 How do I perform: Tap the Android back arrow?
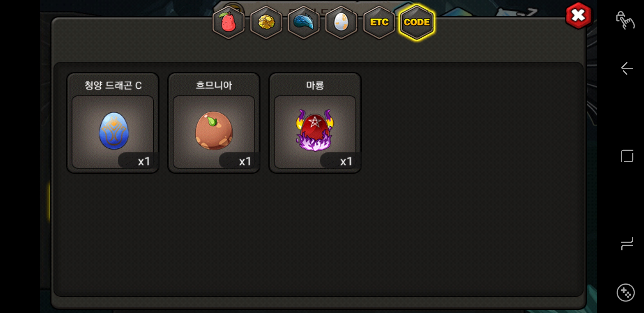pyautogui.click(x=627, y=68)
